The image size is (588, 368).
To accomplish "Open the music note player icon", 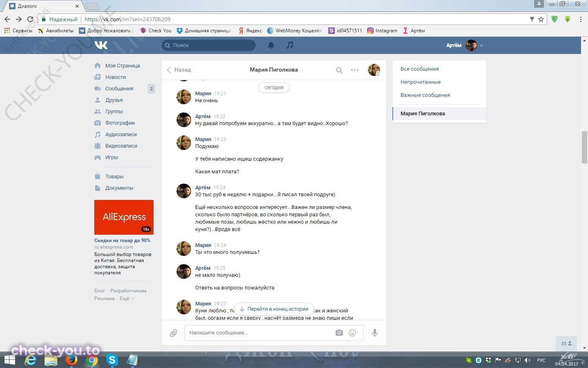I will click(x=290, y=45).
